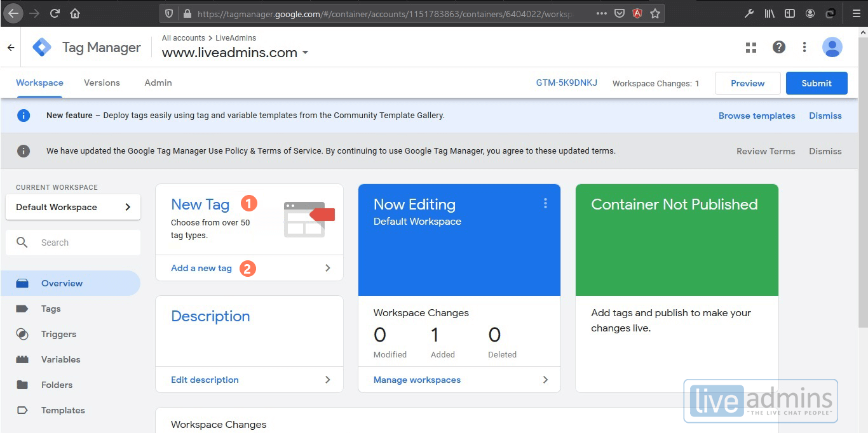The height and width of the screenshot is (433, 868).
Task: Click the GTM-5K9DNKJ container ID link
Action: point(567,83)
